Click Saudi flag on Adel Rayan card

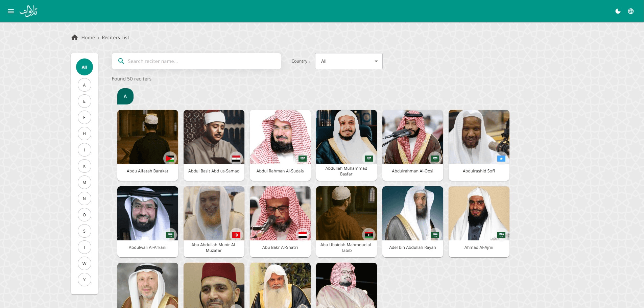435,235
